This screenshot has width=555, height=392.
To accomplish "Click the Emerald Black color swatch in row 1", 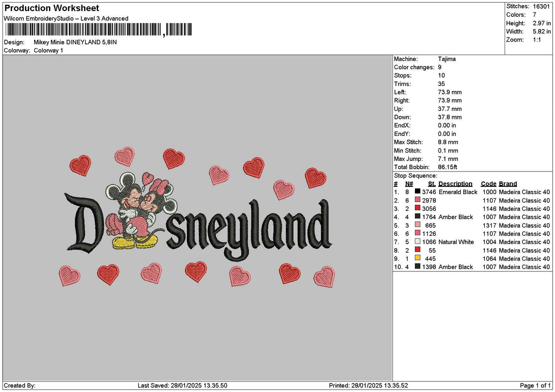I will 418,191.
